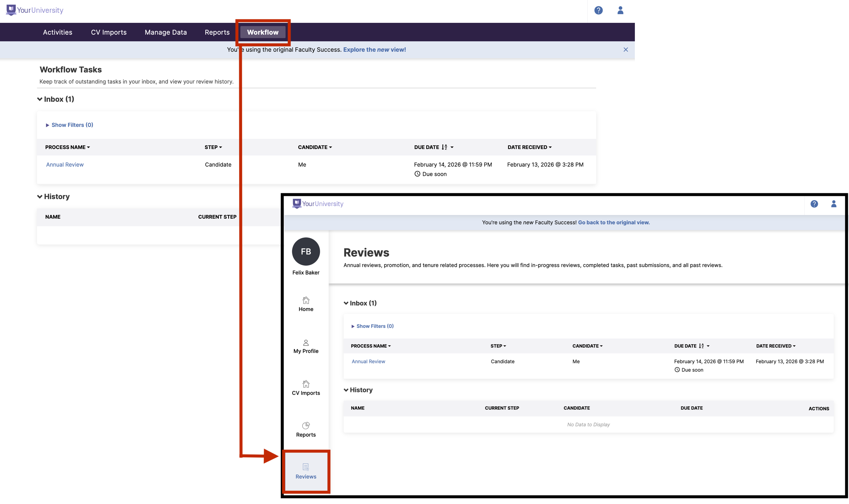Click NAME header in Workflow Tasks History
The image size is (849, 504).
click(53, 217)
